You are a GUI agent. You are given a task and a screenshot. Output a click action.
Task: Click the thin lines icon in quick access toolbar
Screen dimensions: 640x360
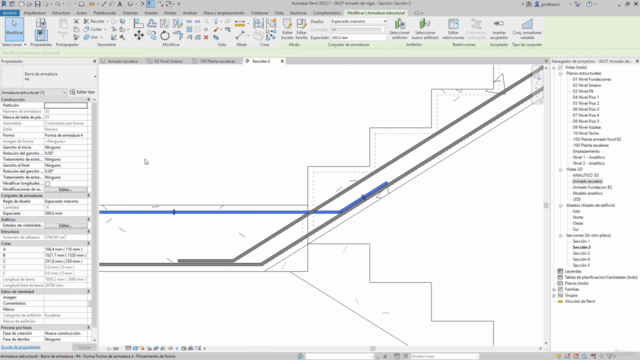pos(151,4)
